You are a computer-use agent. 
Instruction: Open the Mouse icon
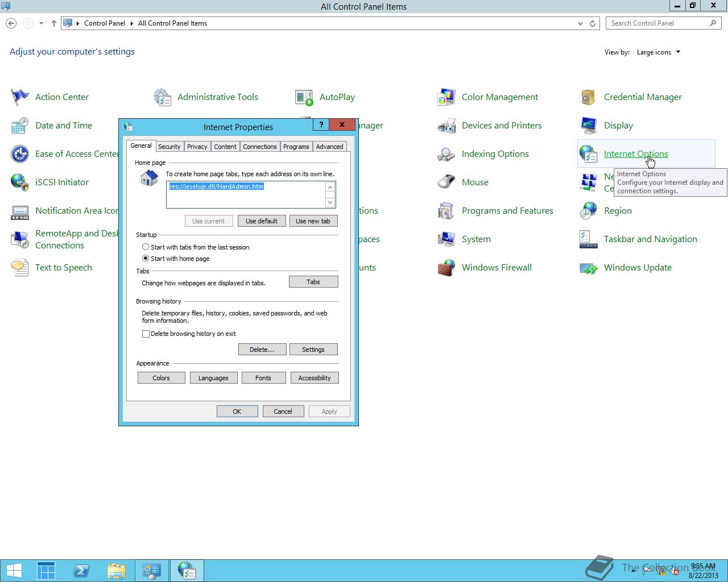[x=446, y=182]
